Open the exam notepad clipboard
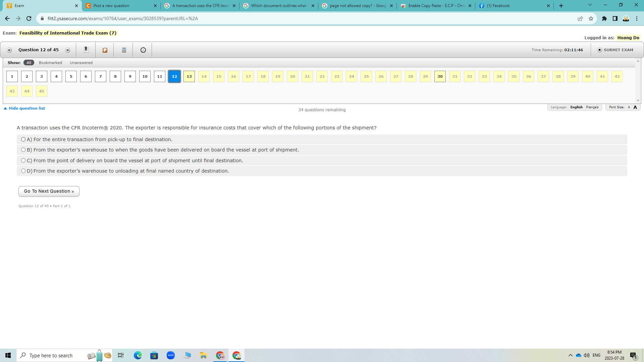Image resolution: width=644 pixels, height=362 pixels. pos(105,50)
